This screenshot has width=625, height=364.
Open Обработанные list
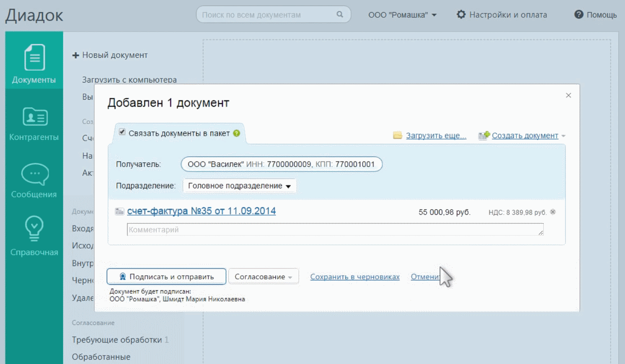coord(101,357)
